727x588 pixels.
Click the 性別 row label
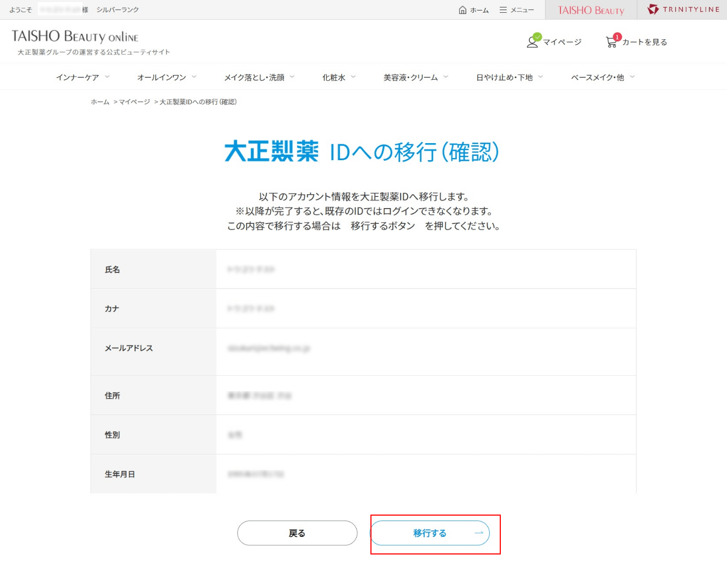coord(112,435)
